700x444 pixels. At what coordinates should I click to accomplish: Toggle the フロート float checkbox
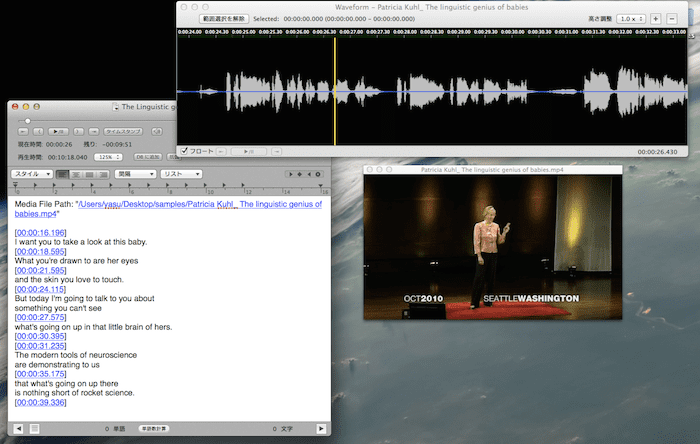(184, 151)
